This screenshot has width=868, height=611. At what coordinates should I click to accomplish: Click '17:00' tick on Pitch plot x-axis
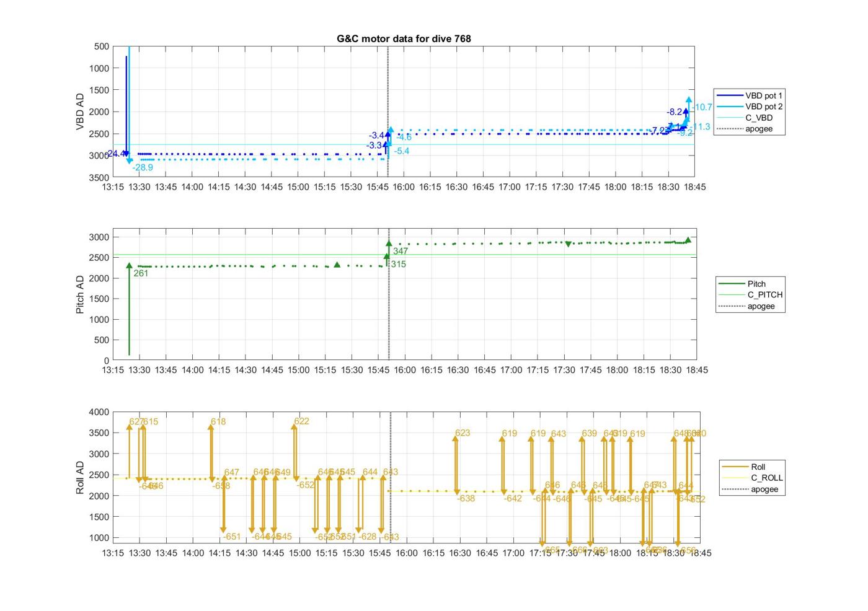click(511, 369)
